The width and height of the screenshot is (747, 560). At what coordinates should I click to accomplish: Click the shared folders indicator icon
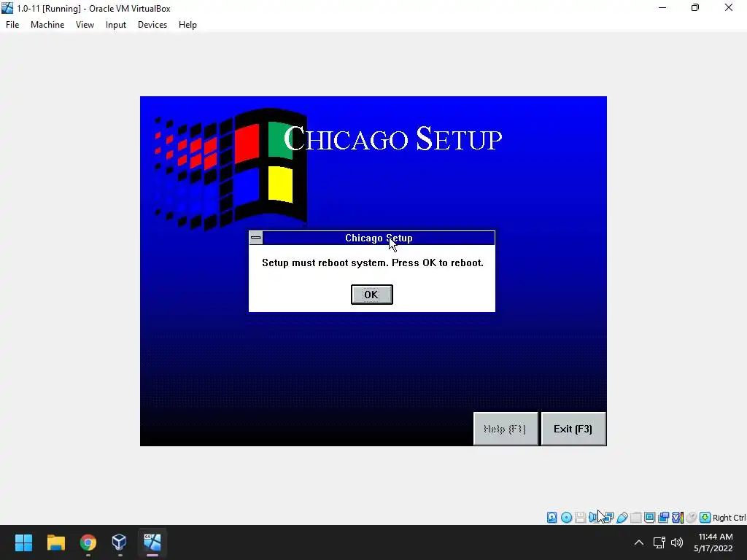click(x=635, y=518)
